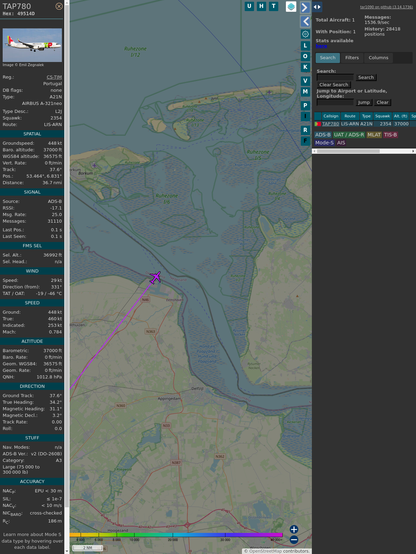The height and width of the screenshot is (554, 416).
Task: Click the TIS-B legend label
Action: [x=390, y=135]
